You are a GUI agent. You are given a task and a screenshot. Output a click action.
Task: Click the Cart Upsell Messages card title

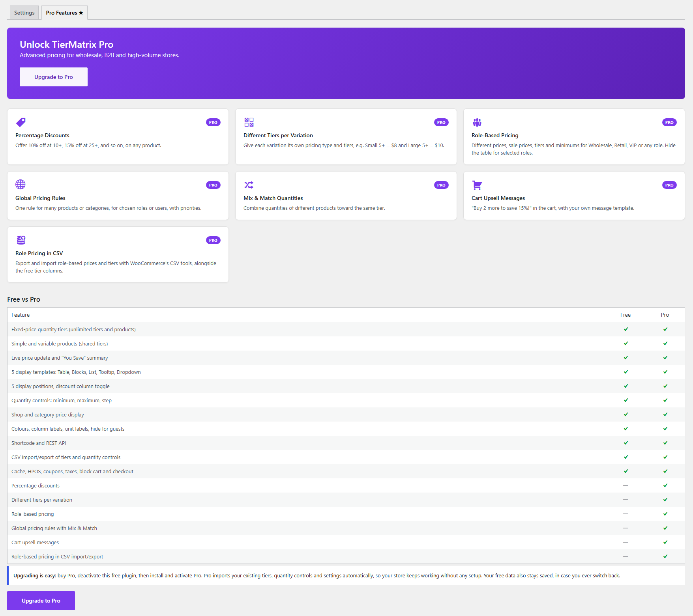point(498,198)
